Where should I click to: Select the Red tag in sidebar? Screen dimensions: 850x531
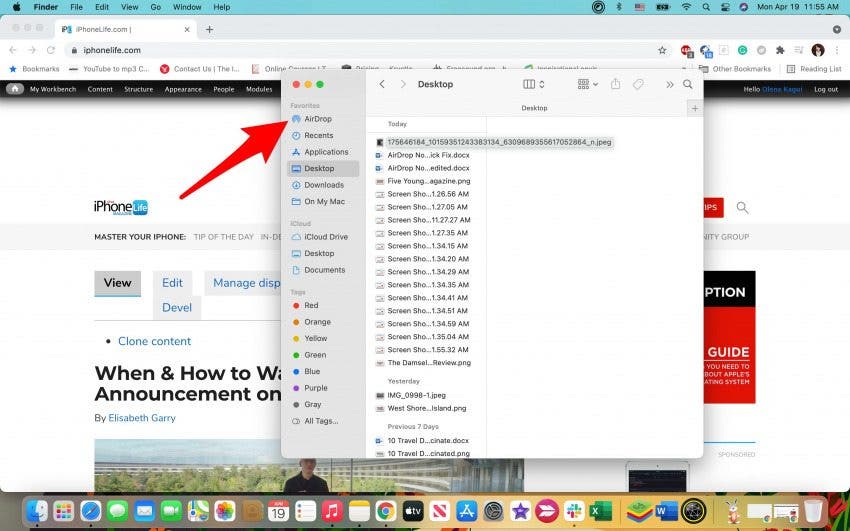(311, 305)
